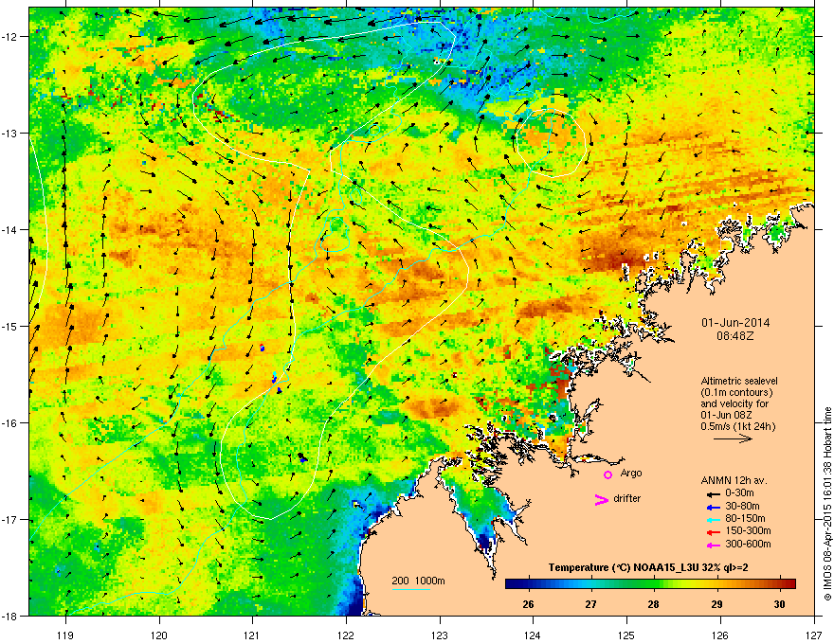This screenshot has height=644, width=834.
Task: Click the '150-300m' depth label
Action: (748, 530)
